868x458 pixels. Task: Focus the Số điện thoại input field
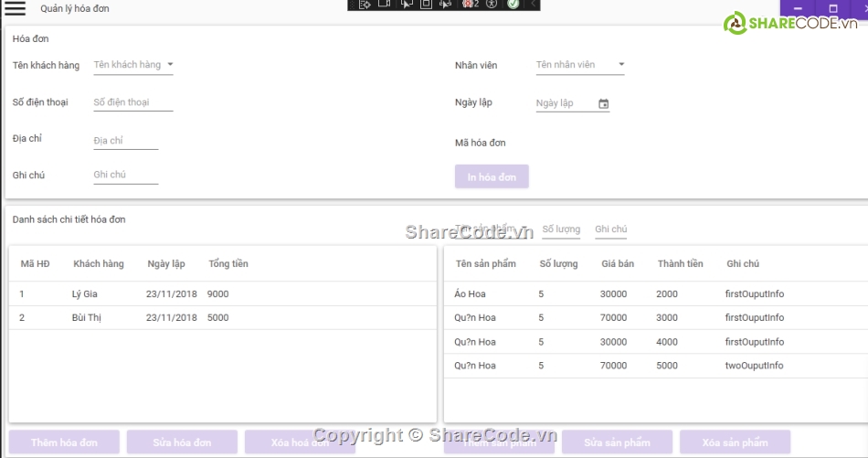pos(132,102)
